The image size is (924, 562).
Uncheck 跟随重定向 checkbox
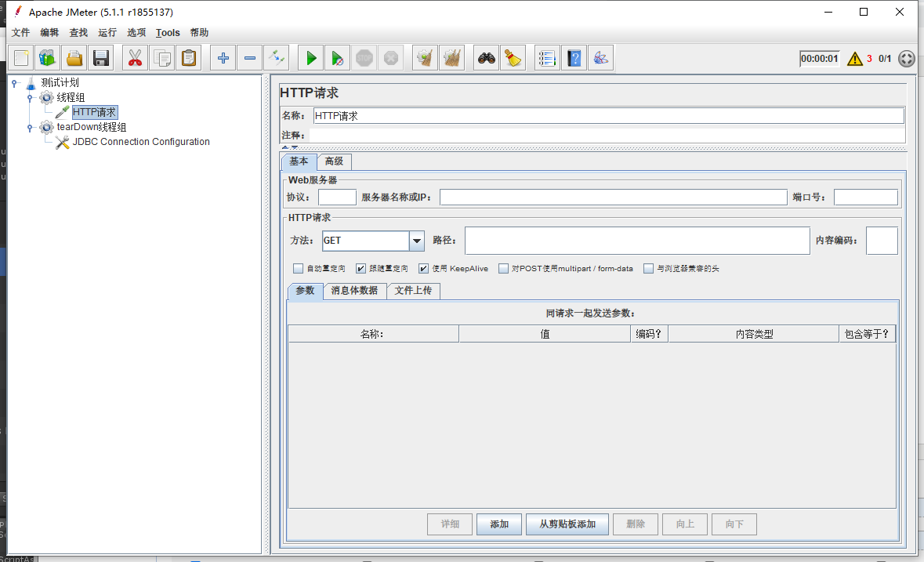pyautogui.click(x=361, y=269)
